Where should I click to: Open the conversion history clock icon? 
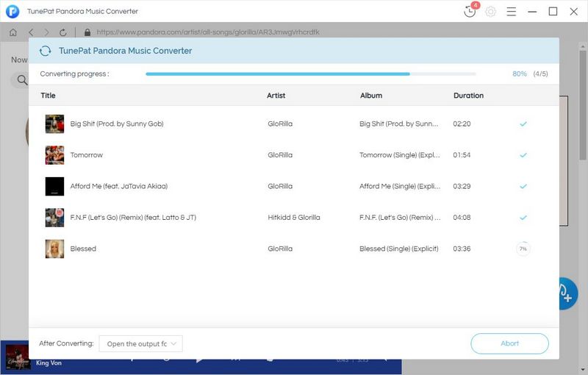pos(470,11)
